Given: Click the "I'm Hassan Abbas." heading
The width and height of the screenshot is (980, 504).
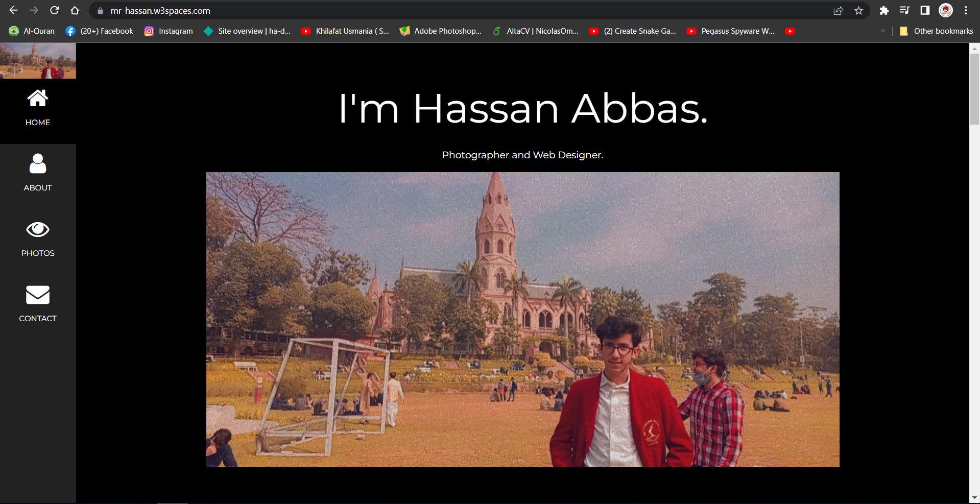Looking at the screenshot, I should pos(523,108).
